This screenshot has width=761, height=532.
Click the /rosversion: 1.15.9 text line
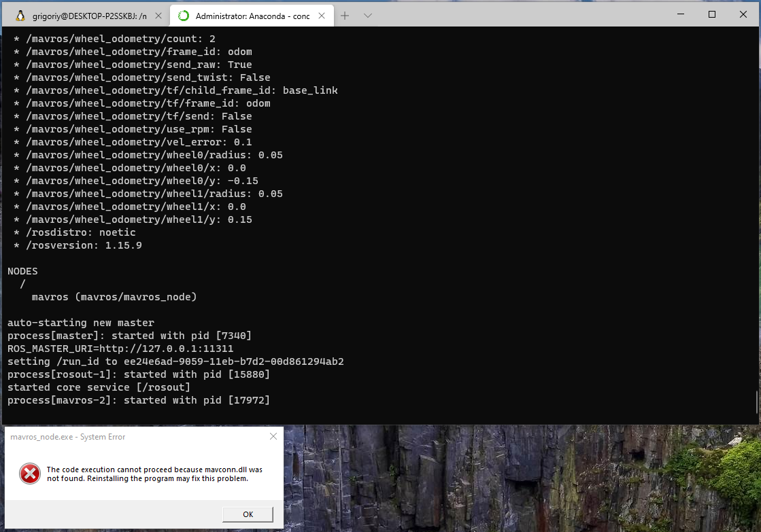tap(77, 245)
